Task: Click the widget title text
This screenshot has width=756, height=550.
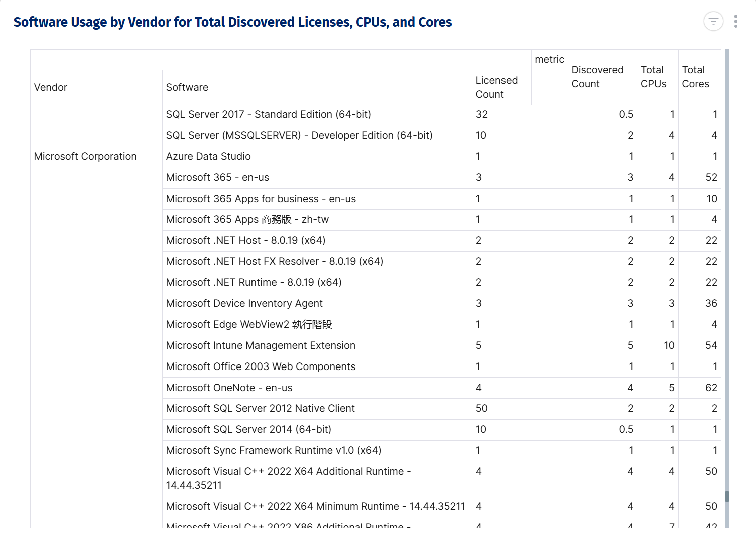Action: (232, 22)
